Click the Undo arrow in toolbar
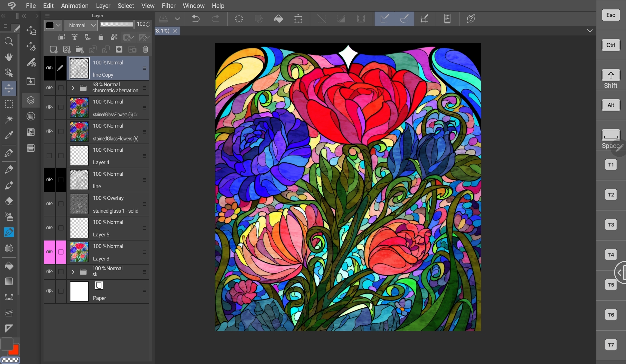The width and height of the screenshot is (626, 364). [196, 19]
